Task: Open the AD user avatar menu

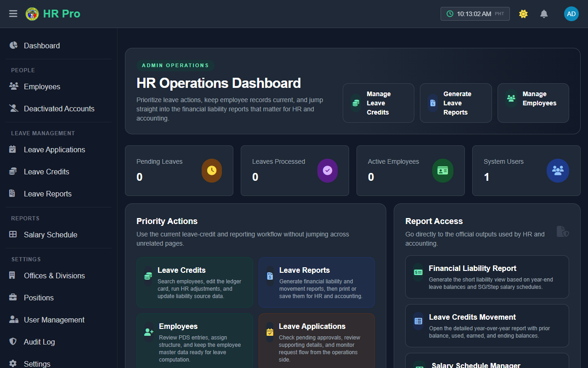Action: (x=571, y=14)
